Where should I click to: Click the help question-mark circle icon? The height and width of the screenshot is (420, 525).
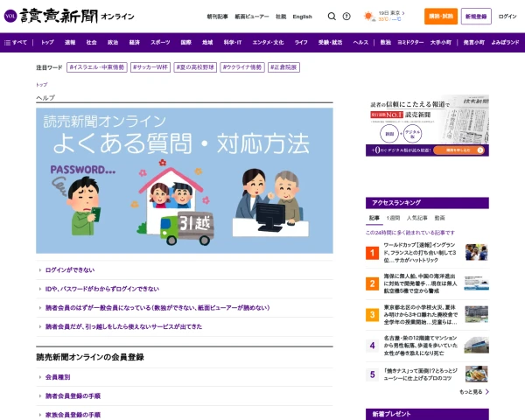tap(346, 16)
